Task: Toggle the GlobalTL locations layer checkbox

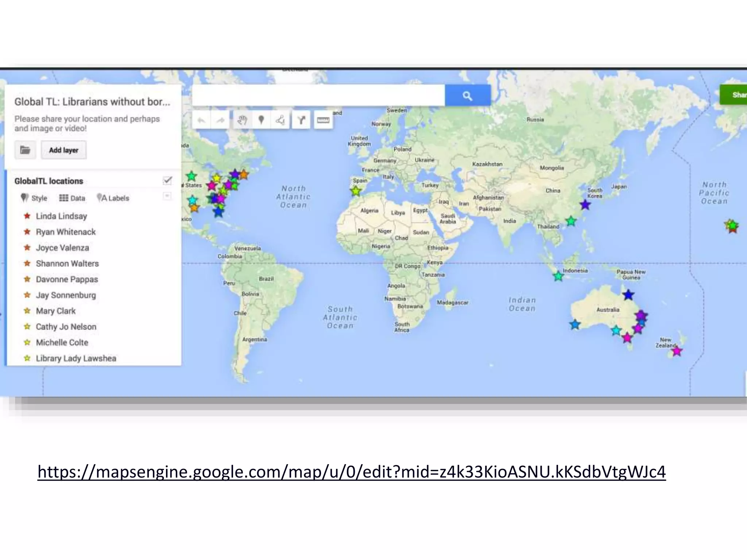Action: pos(167,180)
